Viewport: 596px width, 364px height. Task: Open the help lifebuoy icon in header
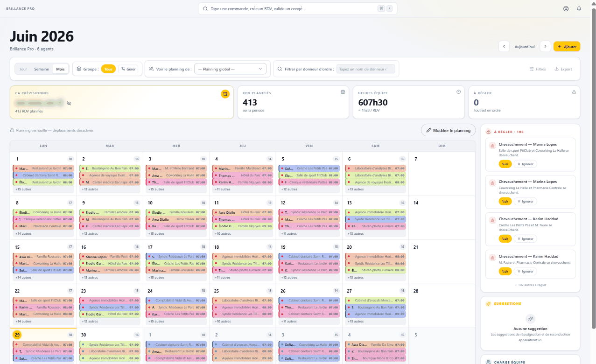click(566, 8)
